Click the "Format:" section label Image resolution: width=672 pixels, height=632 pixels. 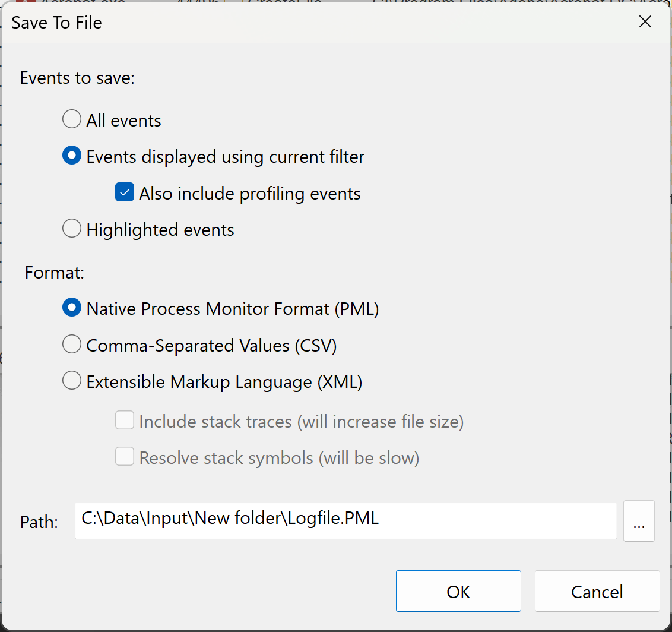click(x=54, y=272)
